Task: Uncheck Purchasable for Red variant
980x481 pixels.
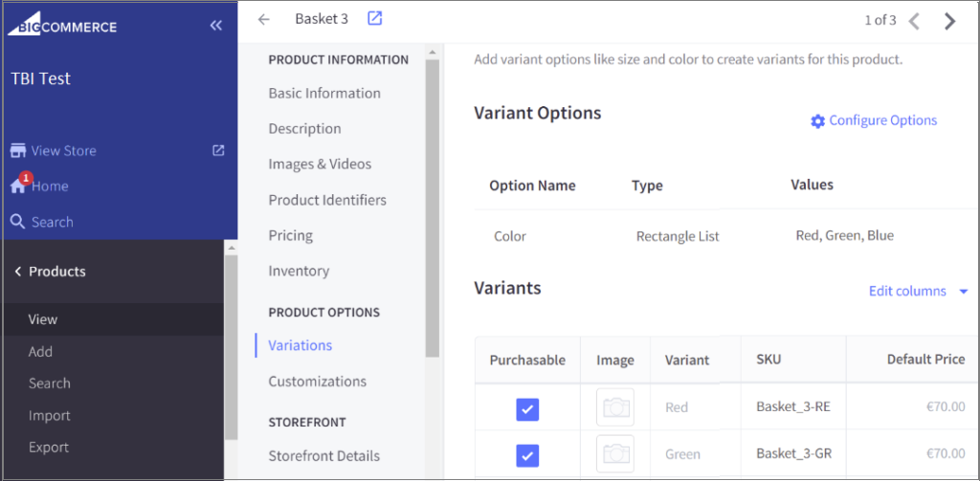Action: 527,410
